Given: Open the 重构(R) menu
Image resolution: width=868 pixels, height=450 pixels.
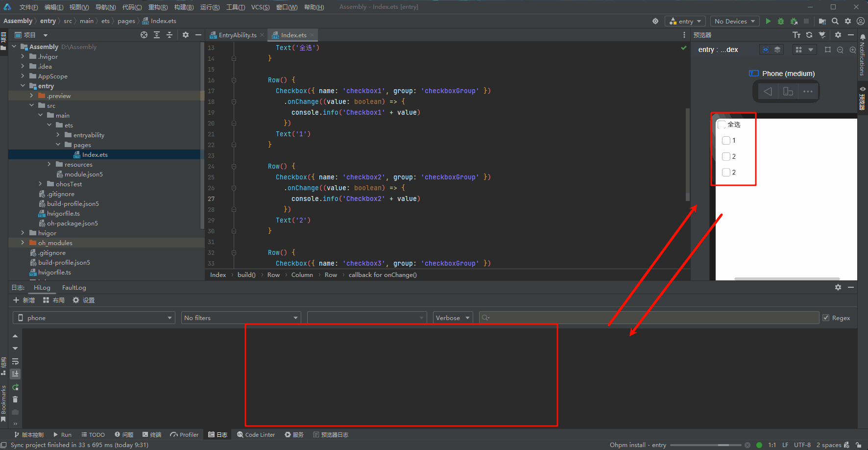Looking at the screenshot, I should (158, 7).
